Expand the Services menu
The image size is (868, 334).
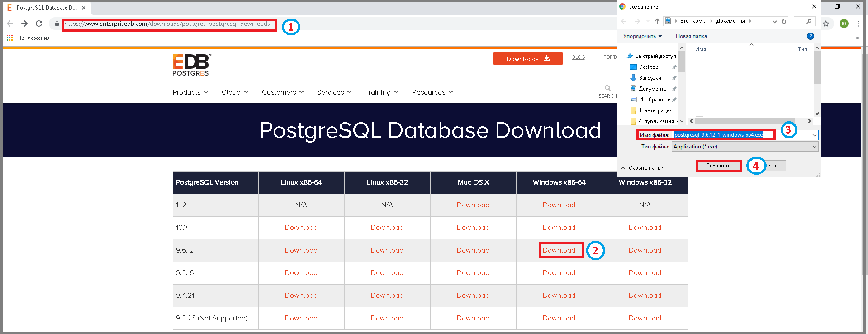334,92
